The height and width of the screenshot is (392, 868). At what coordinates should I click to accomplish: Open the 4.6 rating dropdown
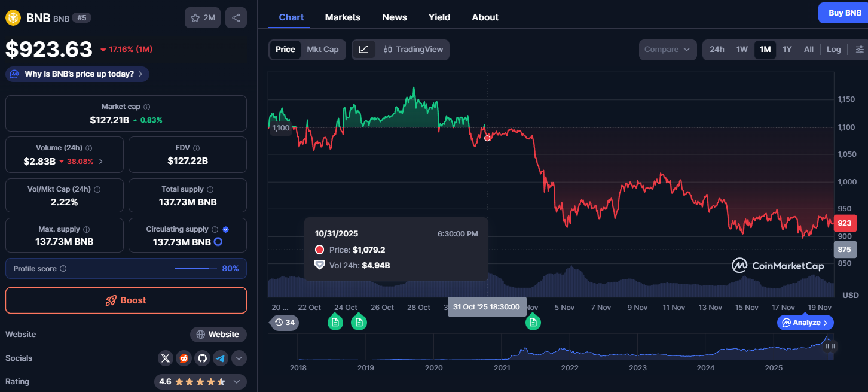234,381
